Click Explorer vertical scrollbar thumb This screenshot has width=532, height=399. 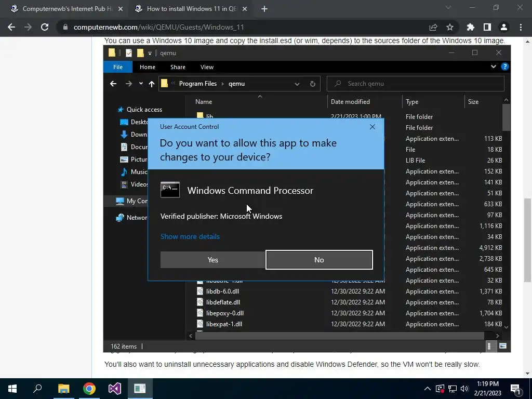click(506, 117)
